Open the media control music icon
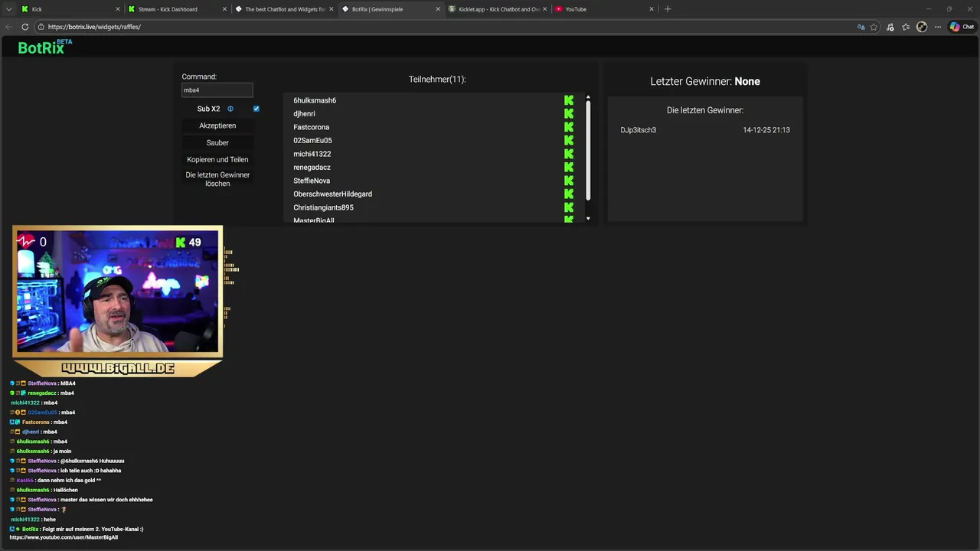This screenshot has width=980, height=551. tap(890, 27)
